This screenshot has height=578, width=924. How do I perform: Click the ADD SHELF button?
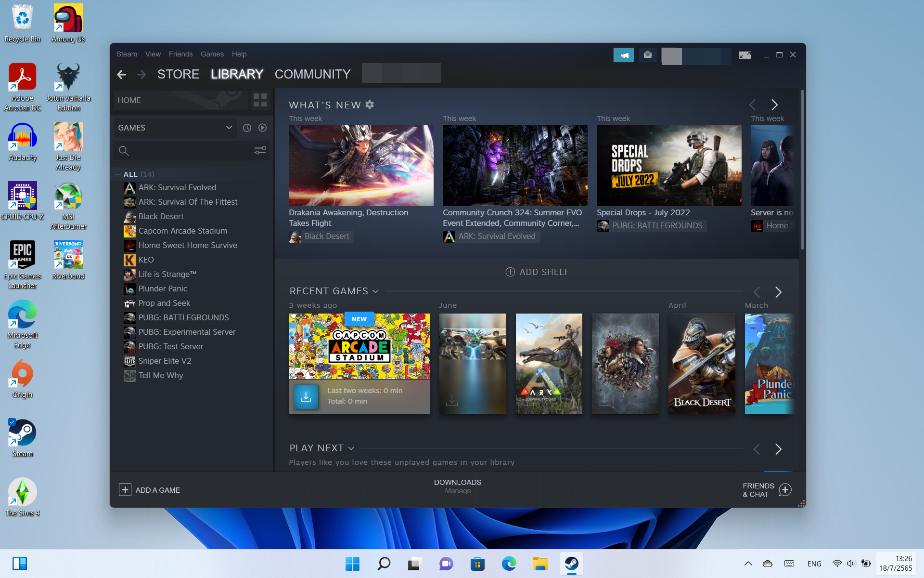(x=537, y=272)
